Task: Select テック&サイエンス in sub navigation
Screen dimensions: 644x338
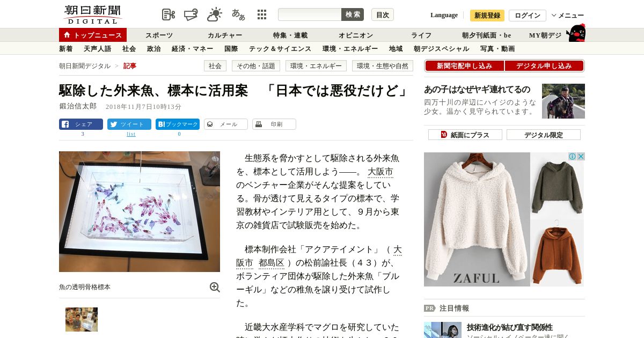Action: (280, 49)
